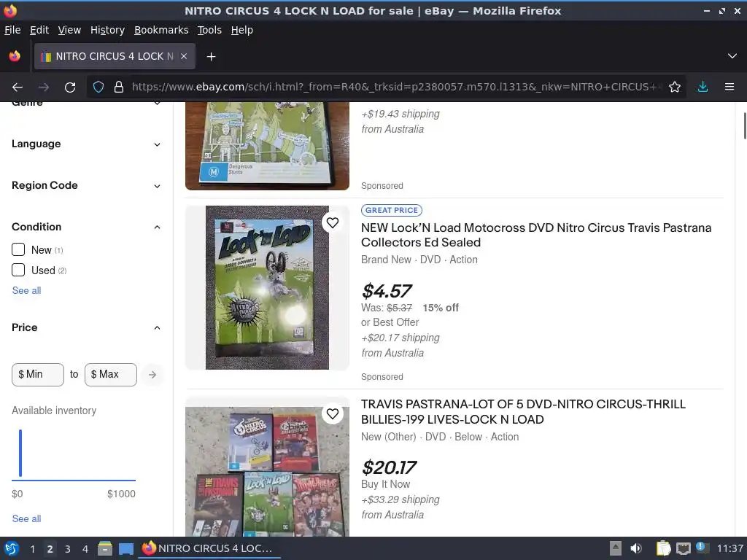Viewport: 747px width, 560px height.
Task: Open the Tools menu
Action: tap(209, 30)
